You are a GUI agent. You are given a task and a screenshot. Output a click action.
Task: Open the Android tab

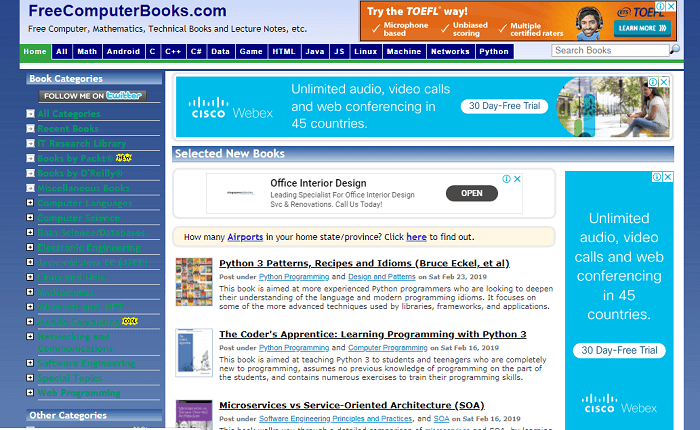pyautogui.click(x=123, y=51)
